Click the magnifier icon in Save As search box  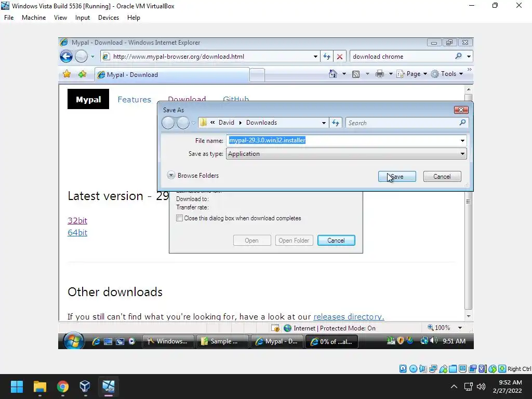[x=462, y=123]
